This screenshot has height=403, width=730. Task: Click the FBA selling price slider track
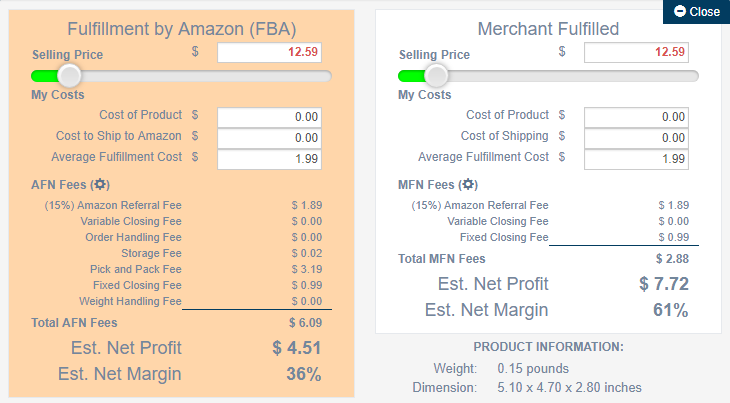[x=181, y=76]
